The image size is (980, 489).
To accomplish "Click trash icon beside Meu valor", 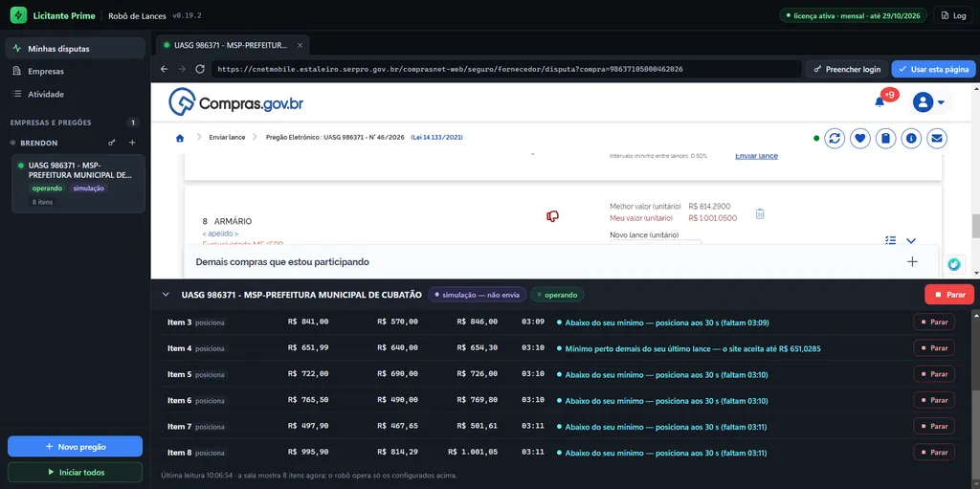I will (759, 213).
